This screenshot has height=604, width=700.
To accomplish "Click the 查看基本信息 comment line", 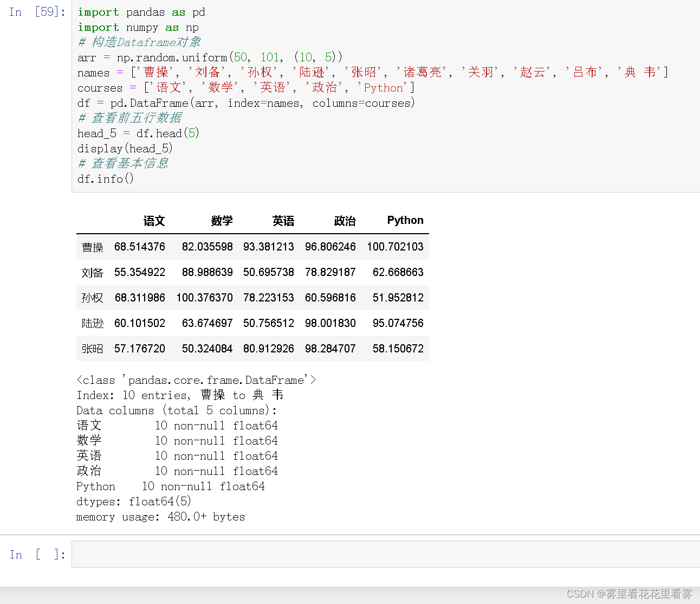I will point(123,163).
